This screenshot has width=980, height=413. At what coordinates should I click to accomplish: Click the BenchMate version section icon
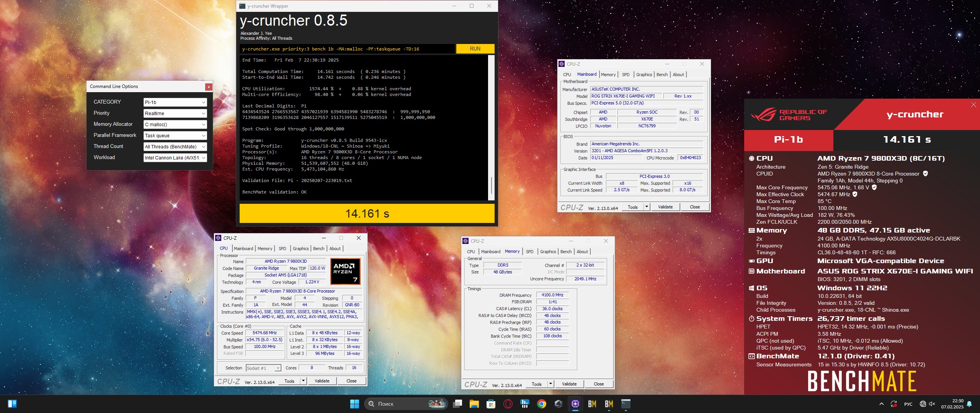(x=751, y=356)
